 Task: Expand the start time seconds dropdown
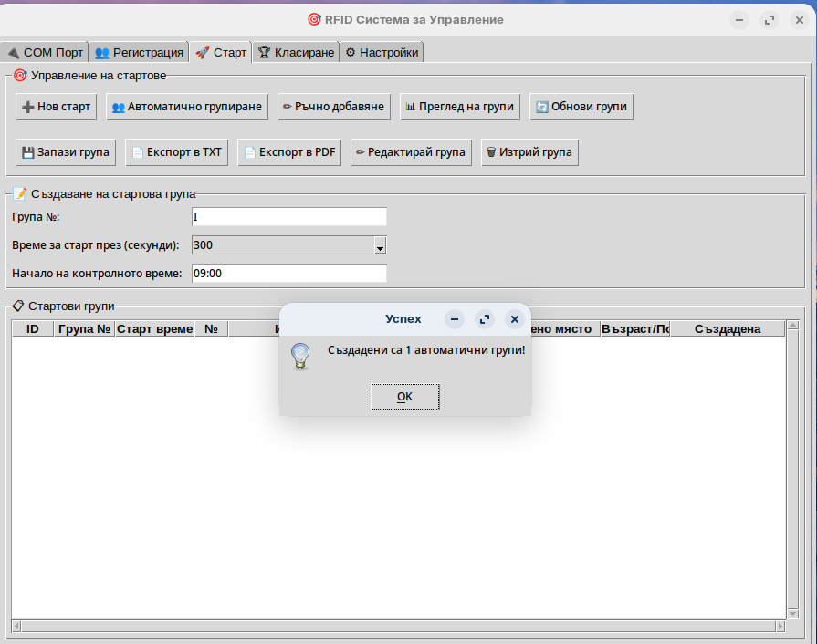[x=381, y=245]
